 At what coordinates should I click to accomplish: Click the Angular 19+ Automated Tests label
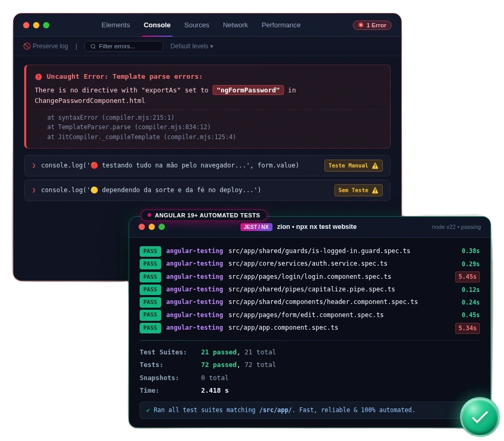click(204, 215)
